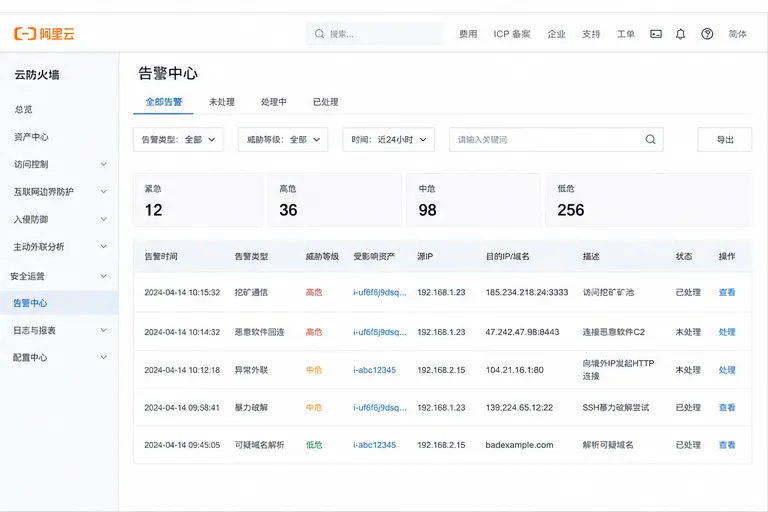768x512 pixels.
Task: Click the 低危 256 summary card
Action: pos(648,200)
